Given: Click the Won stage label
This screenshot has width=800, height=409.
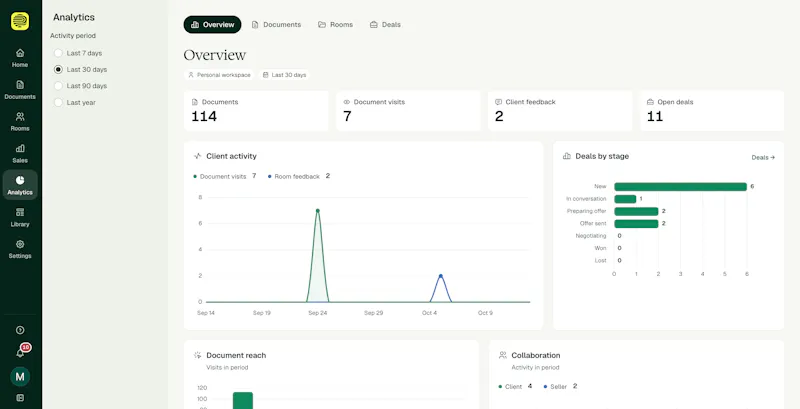Looking at the screenshot, I should point(601,248).
